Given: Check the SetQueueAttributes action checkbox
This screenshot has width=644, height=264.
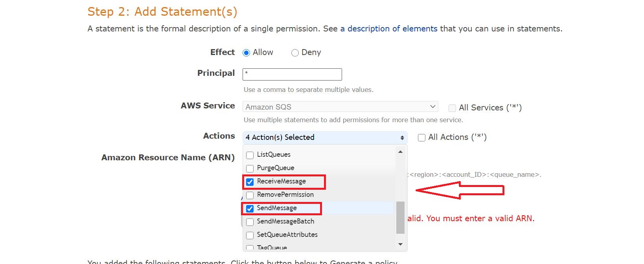Looking at the screenshot, I should [x=250, y=235].
